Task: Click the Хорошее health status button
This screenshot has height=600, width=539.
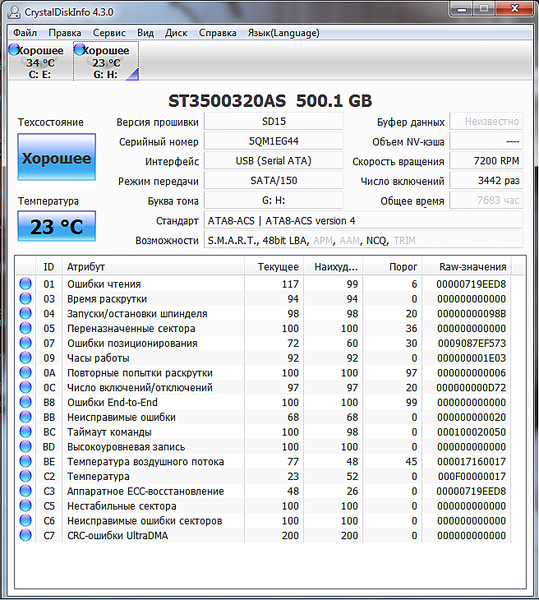Action: pos(57,157)
